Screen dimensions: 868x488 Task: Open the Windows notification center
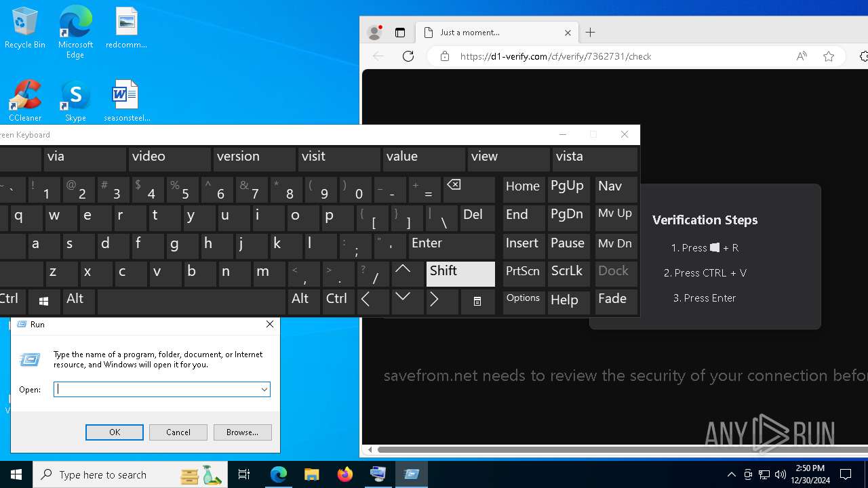point(846,474)
